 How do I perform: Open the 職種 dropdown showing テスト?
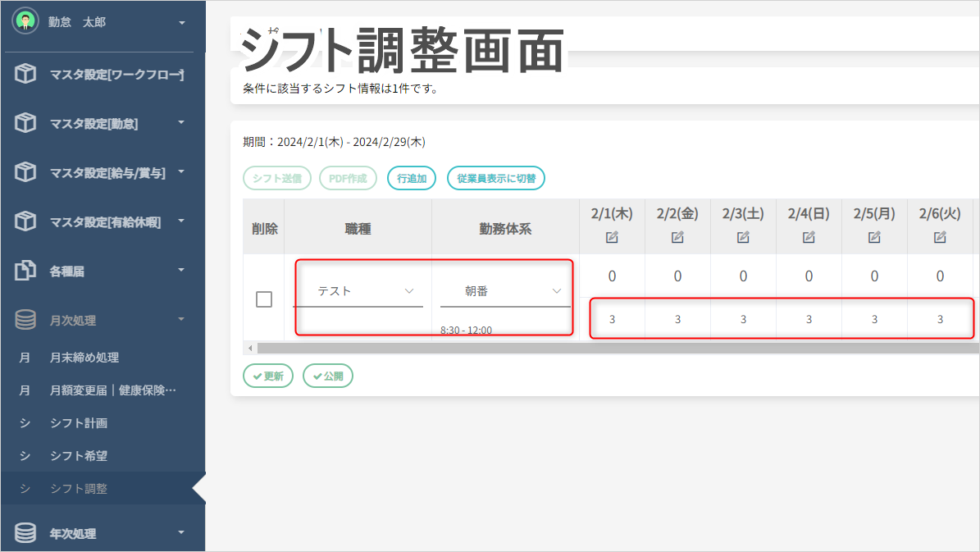coord(358,291)
